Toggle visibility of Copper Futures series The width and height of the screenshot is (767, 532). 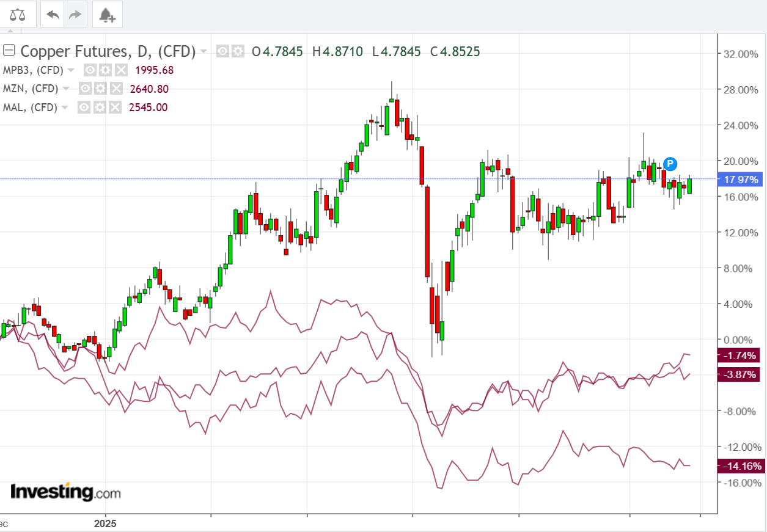coord(223,52)
